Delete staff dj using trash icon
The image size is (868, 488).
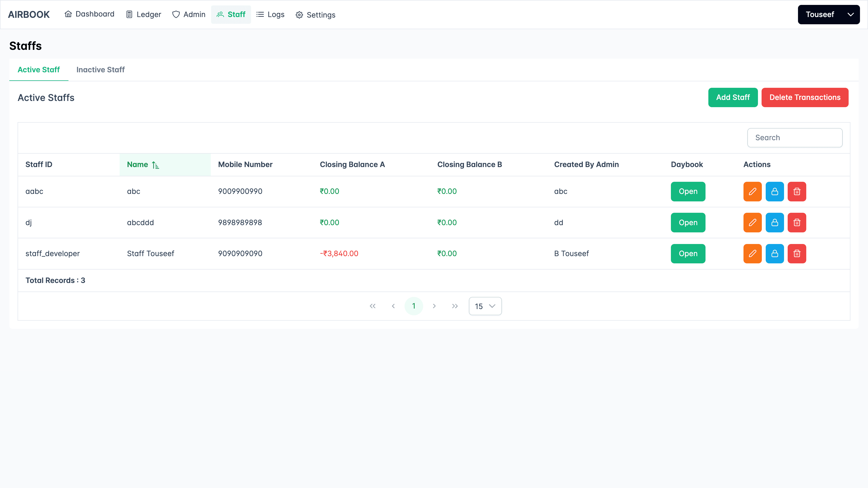[x=796, y=222]
